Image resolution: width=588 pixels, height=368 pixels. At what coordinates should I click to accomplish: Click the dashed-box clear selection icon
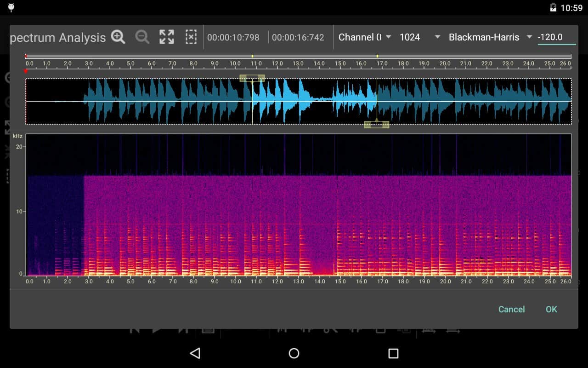pos(191,37)
